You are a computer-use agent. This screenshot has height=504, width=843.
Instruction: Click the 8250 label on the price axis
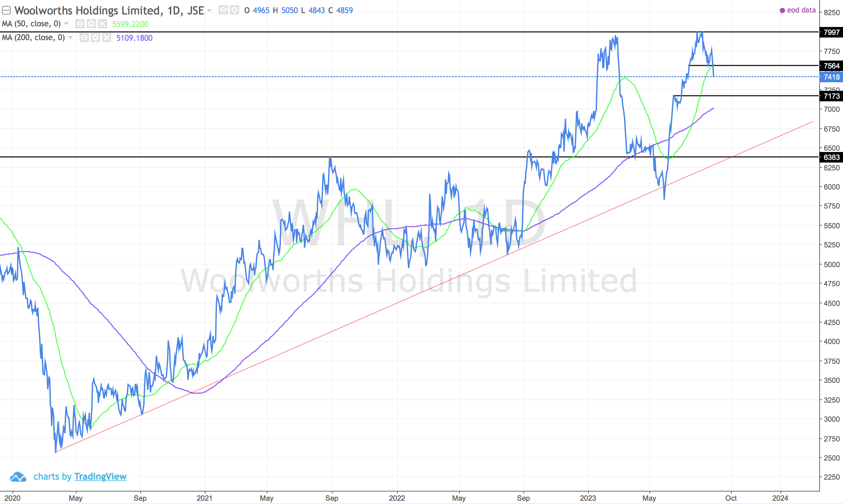coord(832,13)
